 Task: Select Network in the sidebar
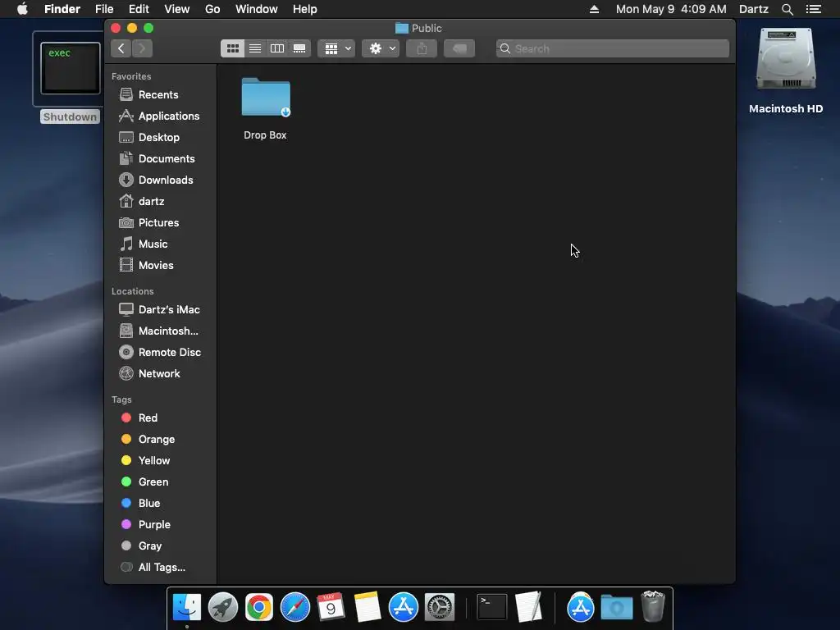point(160,373)
